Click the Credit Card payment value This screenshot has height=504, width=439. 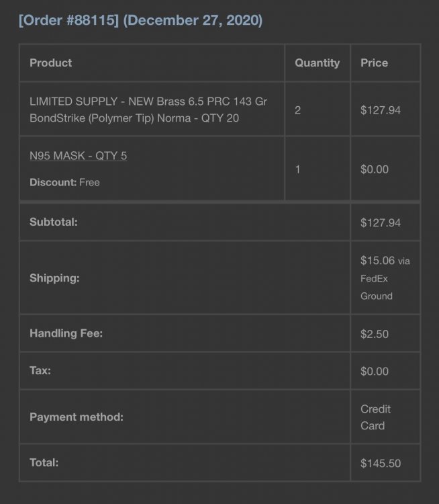click(x=375, y=417)
